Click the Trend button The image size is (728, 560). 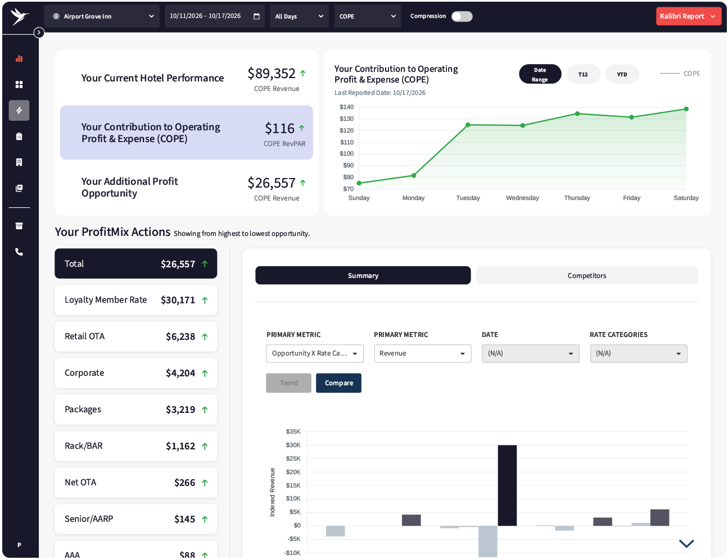coord(289,383)
